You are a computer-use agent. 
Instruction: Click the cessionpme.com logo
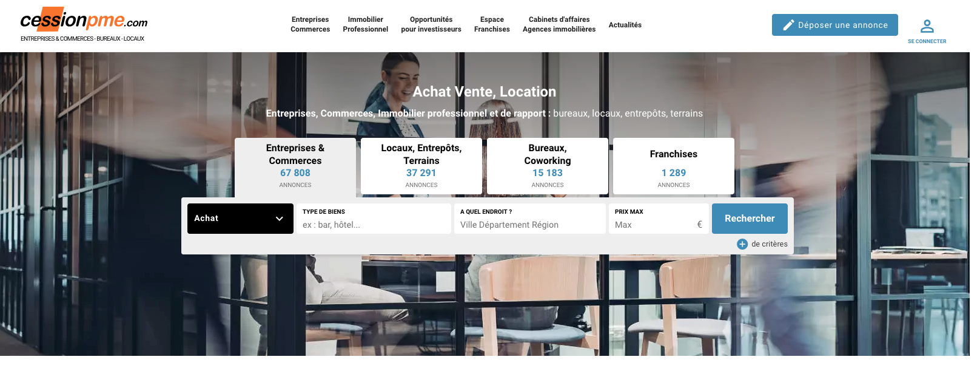pos(84,19)
